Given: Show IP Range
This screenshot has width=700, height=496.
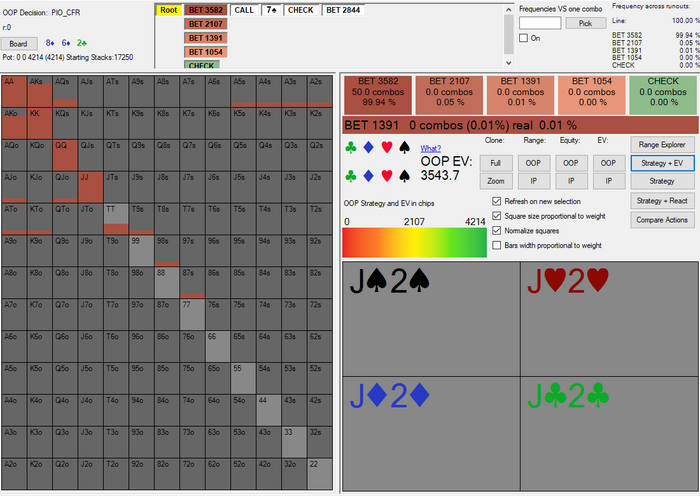Looking at the screenshot, I should tap(533, 181).
